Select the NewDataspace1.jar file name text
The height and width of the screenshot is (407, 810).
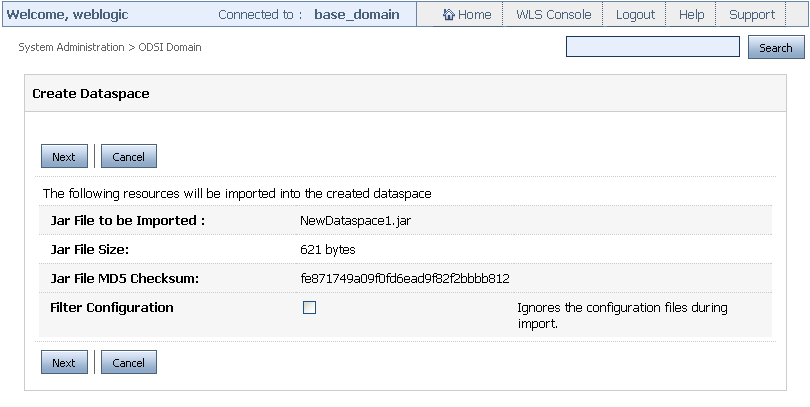[x=355, y=221]
